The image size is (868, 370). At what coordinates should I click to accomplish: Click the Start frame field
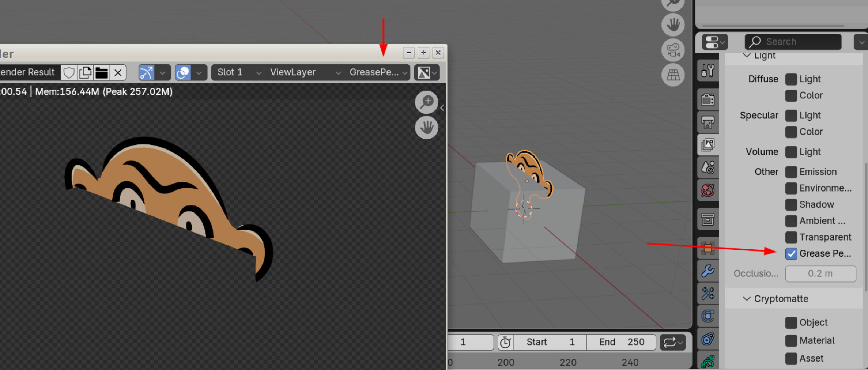tap(550, 342)
